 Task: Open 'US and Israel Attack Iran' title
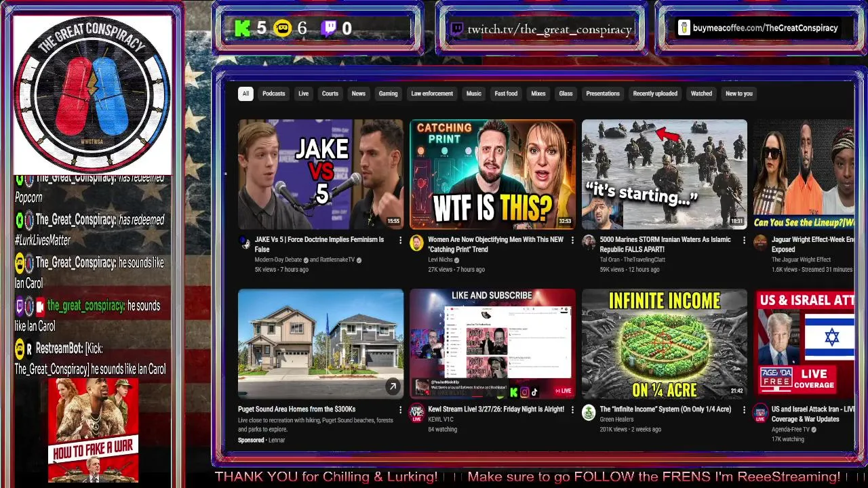pos(812,414)
